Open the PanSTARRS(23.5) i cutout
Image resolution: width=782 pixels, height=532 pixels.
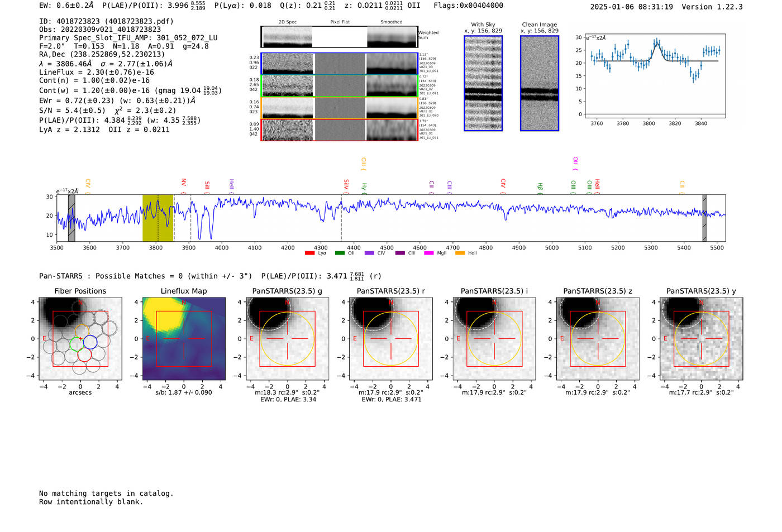[494, 339]
